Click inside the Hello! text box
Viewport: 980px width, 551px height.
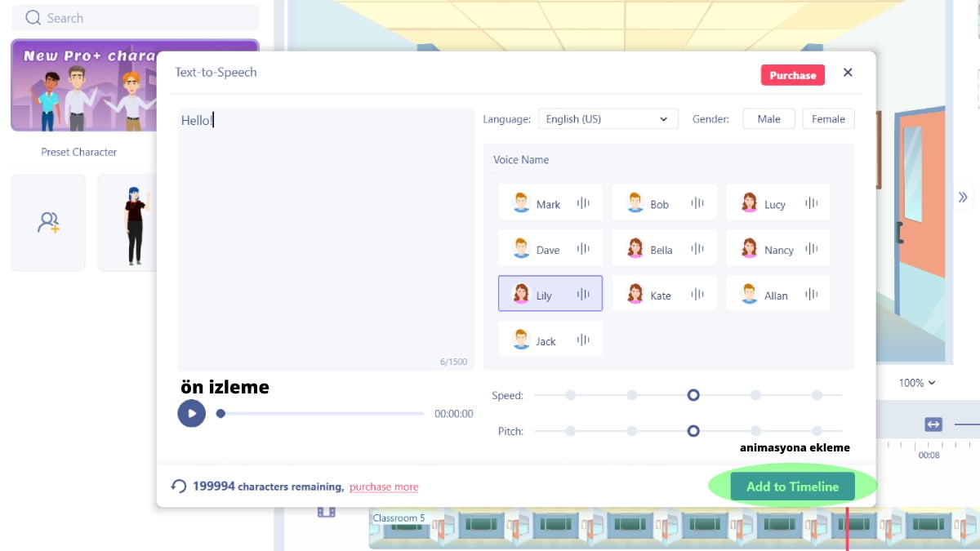click(x=325, y=237)
